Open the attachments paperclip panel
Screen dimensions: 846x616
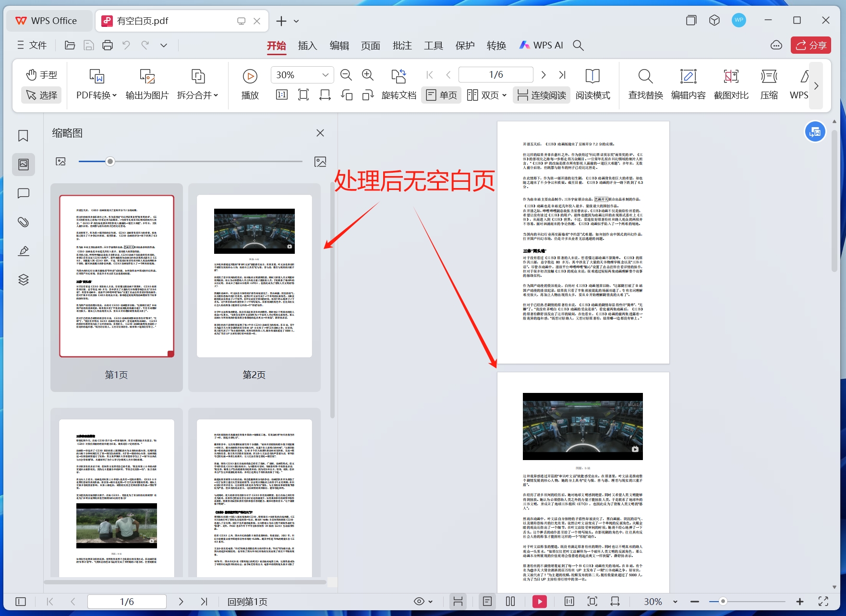[23, 222]
